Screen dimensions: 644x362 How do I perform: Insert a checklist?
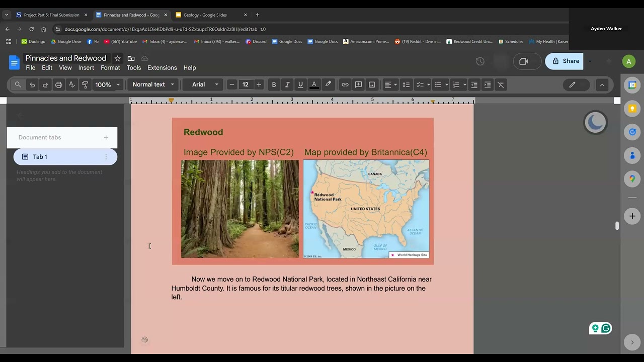(420, 84)
